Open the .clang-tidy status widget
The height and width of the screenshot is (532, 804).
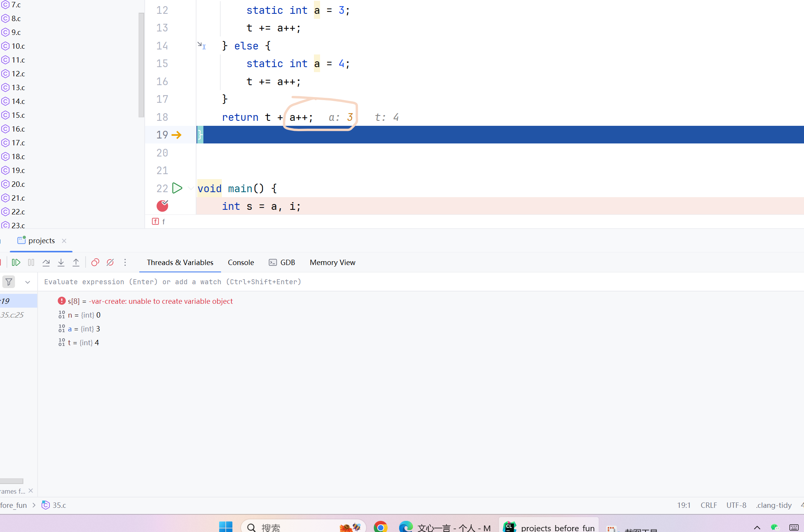[774, 505]
